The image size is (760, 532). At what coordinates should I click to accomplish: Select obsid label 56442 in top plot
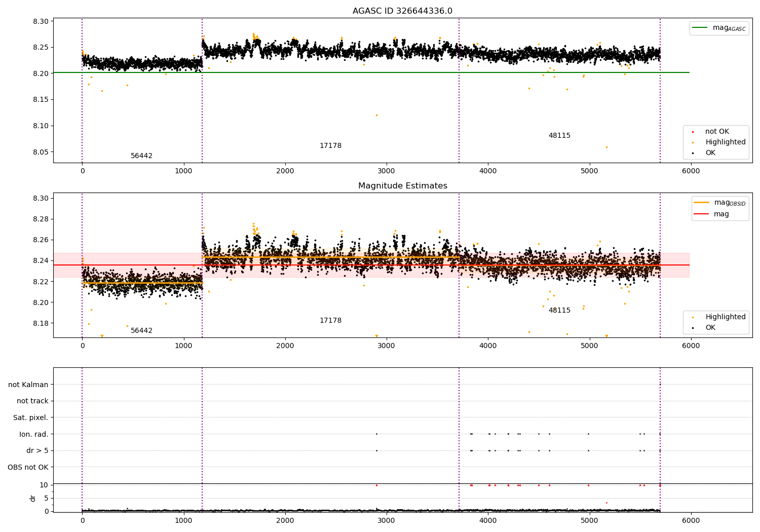click(x=141, y=156)
